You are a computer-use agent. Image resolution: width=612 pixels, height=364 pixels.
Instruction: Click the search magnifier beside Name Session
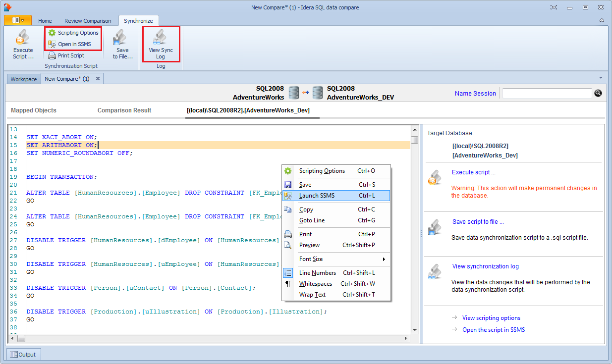click(598, 93)
